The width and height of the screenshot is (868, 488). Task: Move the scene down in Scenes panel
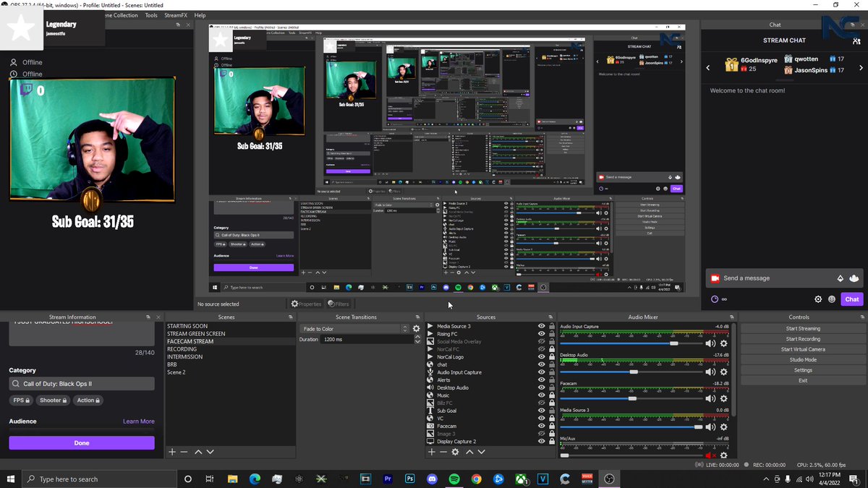(x=210, y=452)
